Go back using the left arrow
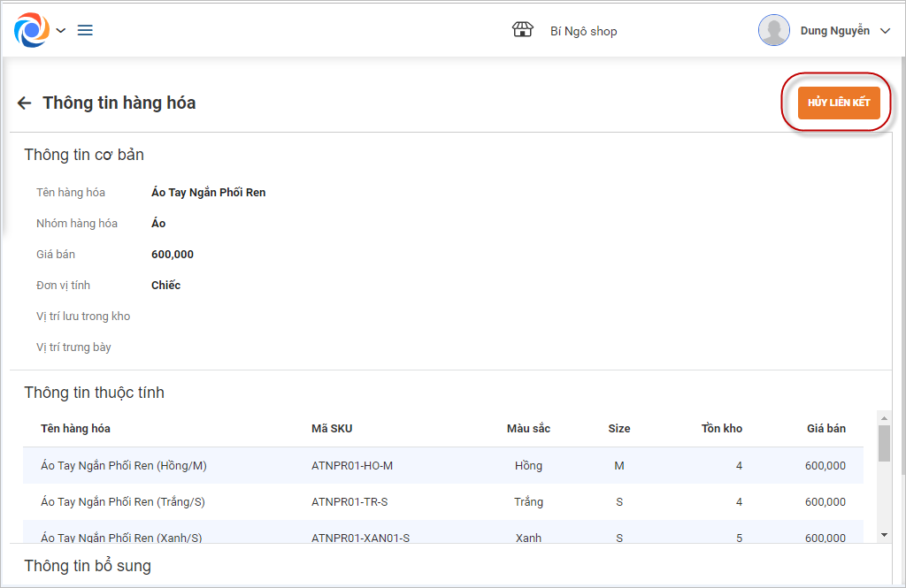Viewport: 906px width, 588px height. pyautogui.click(x=24, y=103)
